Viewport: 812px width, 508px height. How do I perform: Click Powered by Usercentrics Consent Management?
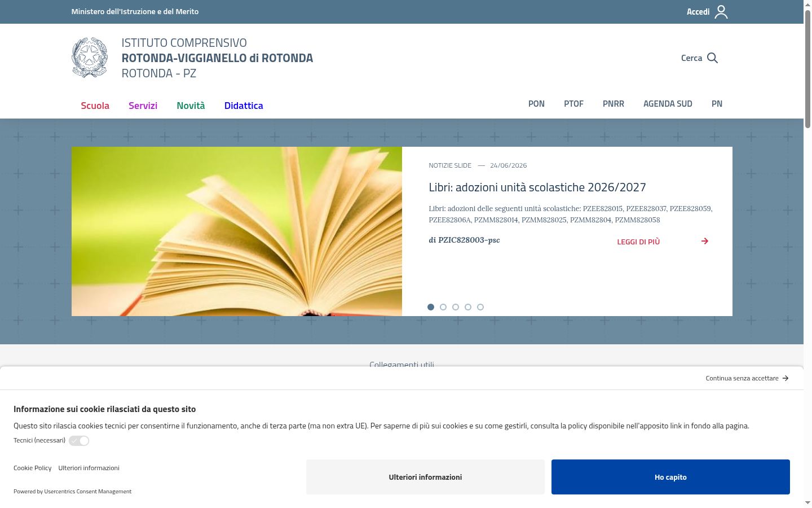(x=73, y=492)
